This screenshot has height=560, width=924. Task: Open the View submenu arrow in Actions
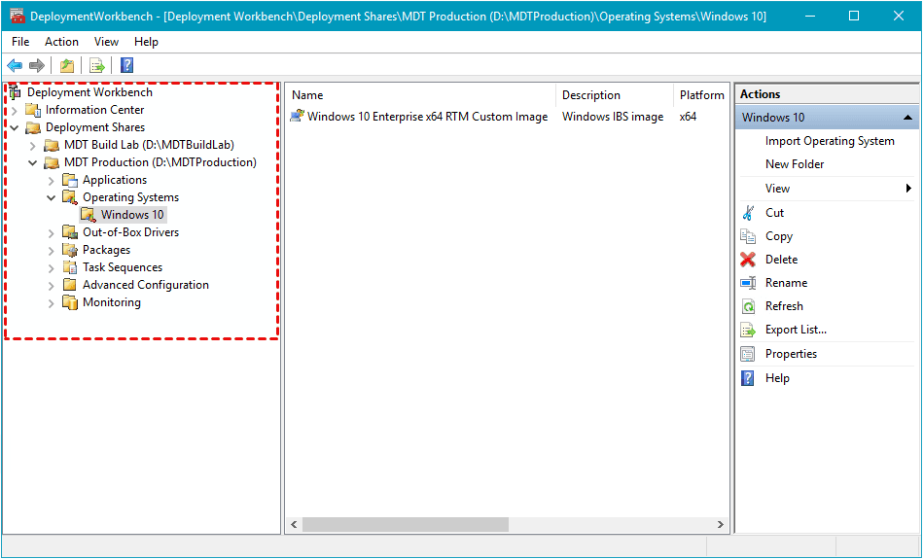coord(908,189)
